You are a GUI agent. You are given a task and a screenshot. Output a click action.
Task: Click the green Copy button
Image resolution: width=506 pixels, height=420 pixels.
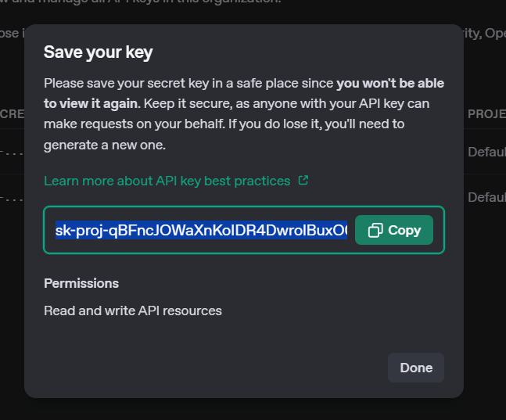point(393,230)
